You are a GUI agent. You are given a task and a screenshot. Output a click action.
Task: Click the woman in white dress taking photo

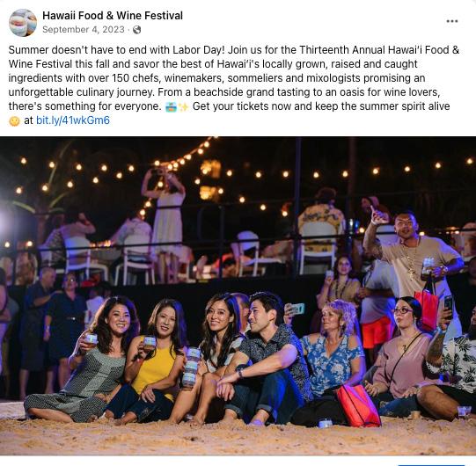165,213
